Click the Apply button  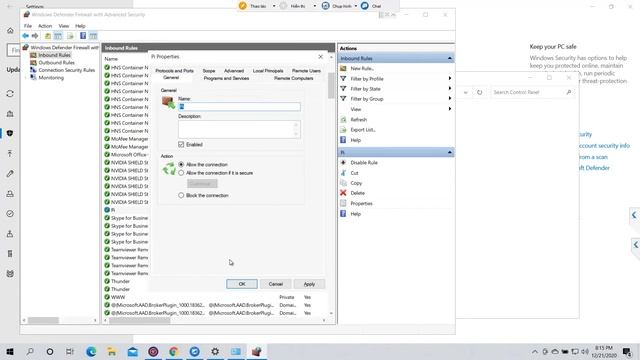(x=309, y=284)
